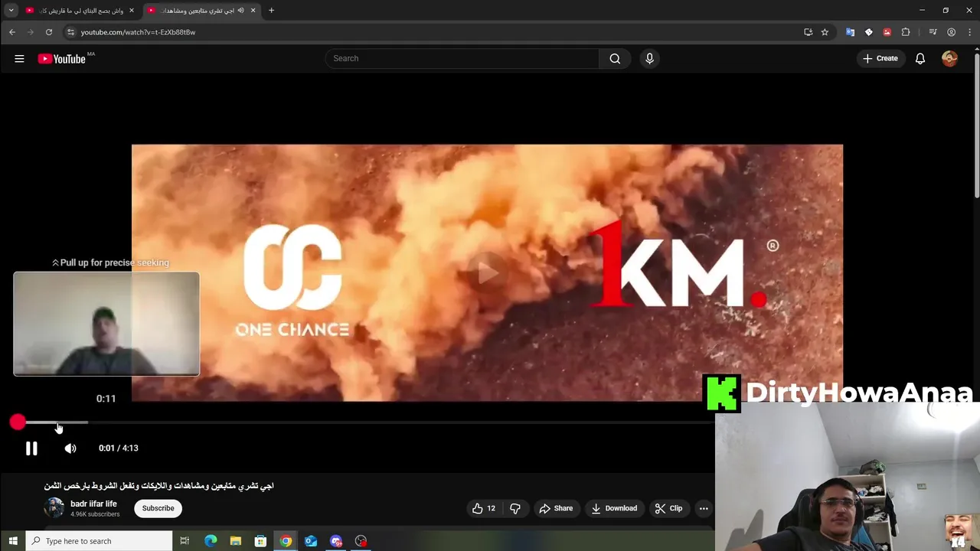
Task: Open the Chrome profile icon
Action: (951, 32)
